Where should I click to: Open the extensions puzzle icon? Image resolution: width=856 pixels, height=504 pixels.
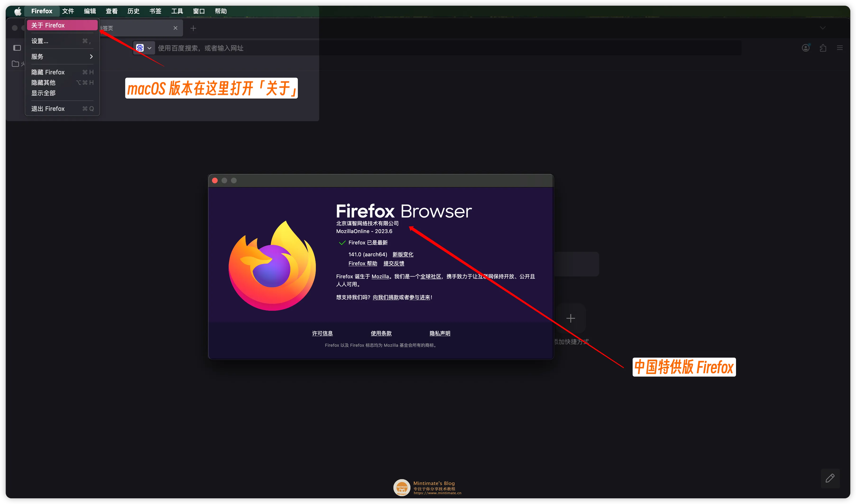[x=823, y=48]
